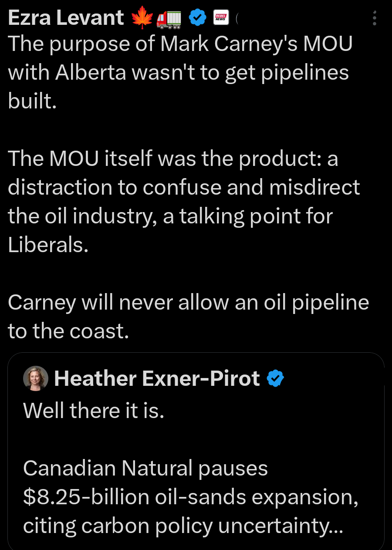Open Ezra Levant's profile via name
The image size is (392, 550).
click(x=66, y=18)
